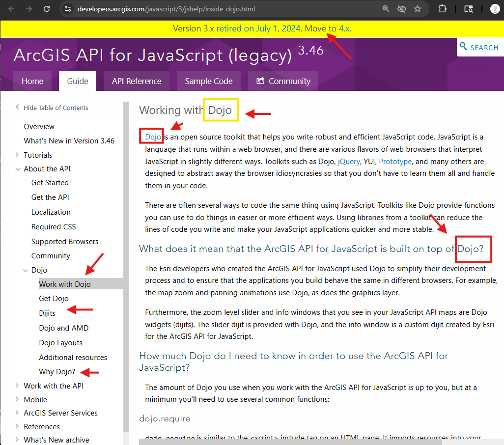Viewport: 504px width, 445px height.
Task: Expand the Tutorials section arrow
Action: (x=17, y=155)
